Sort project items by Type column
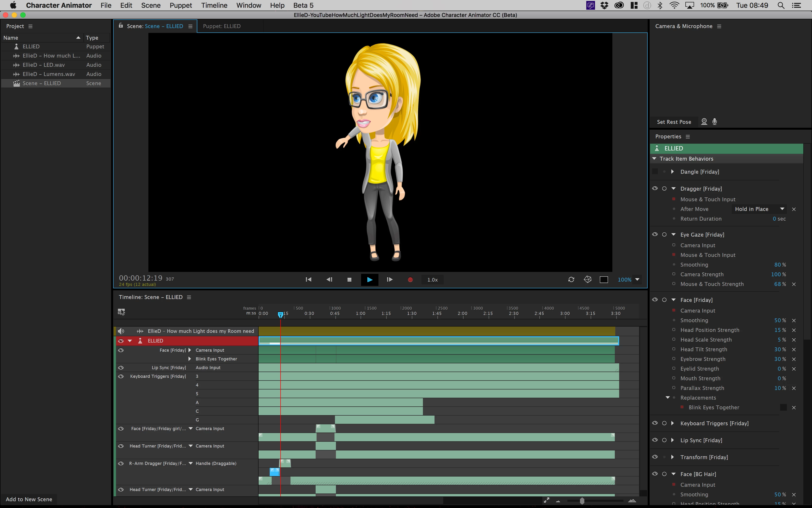Screen dimensions: 812x508 coord(92,38)
